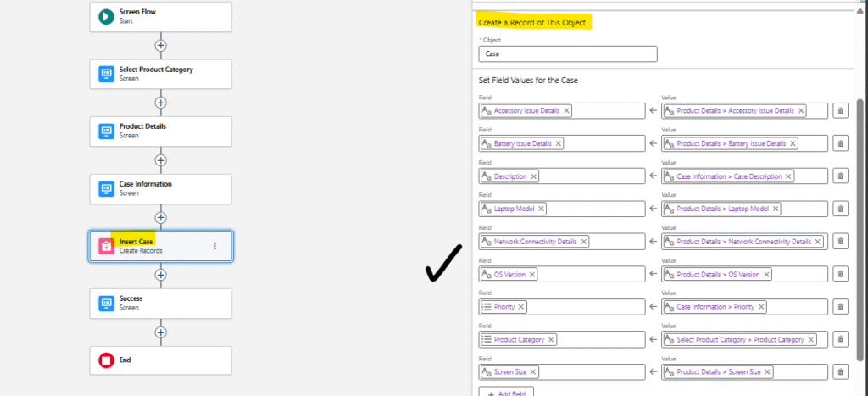Open the Insert Case element options menu
Viewport: 868px width, 396px height.
215,246
